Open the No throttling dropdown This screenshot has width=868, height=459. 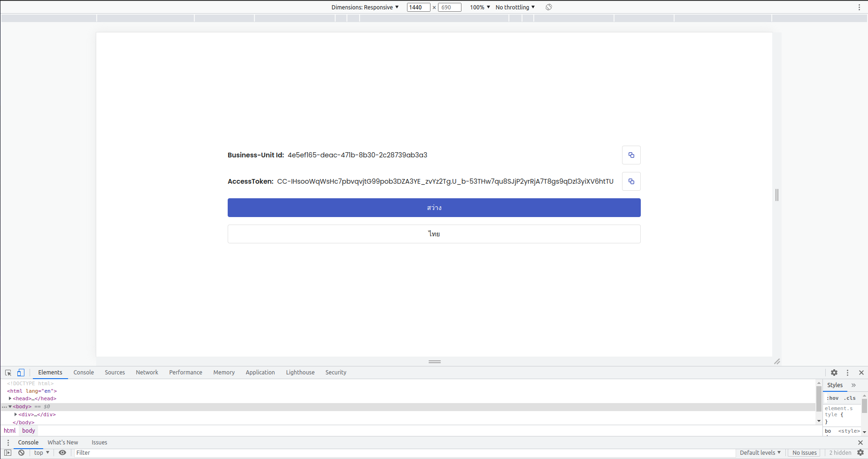pyautogui.click(x=515, y=7)
